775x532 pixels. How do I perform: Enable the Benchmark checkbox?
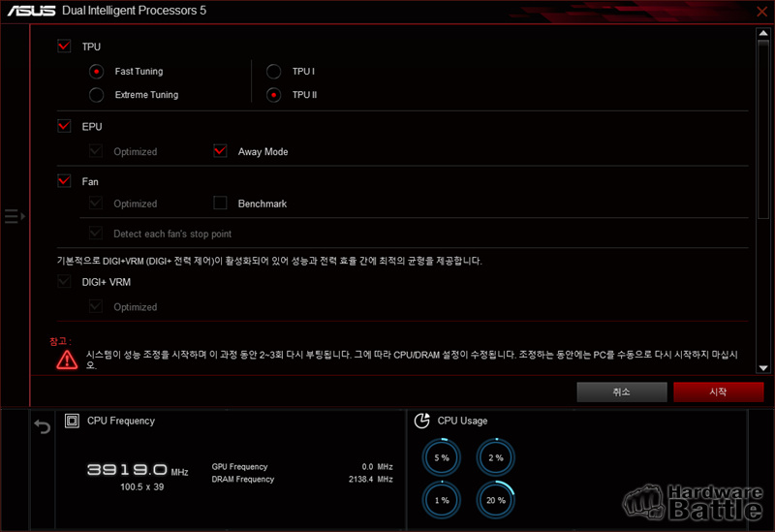pos(220,203)
